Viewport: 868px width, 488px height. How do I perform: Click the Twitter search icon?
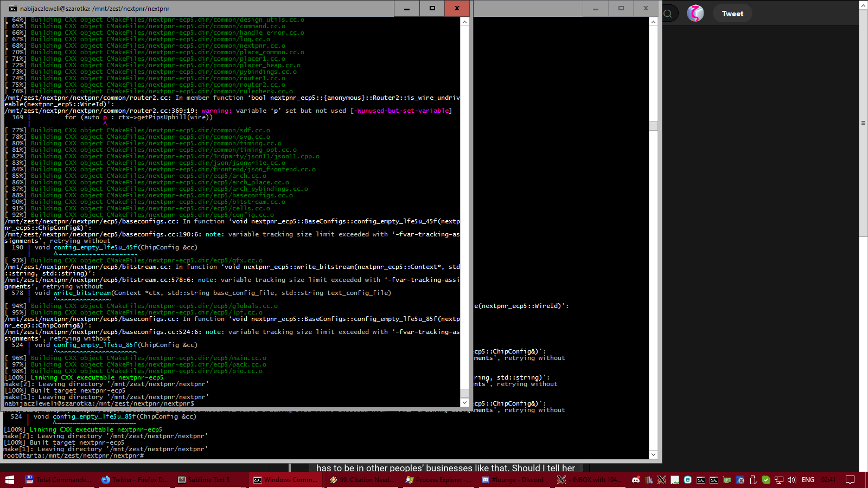point(668,14)
